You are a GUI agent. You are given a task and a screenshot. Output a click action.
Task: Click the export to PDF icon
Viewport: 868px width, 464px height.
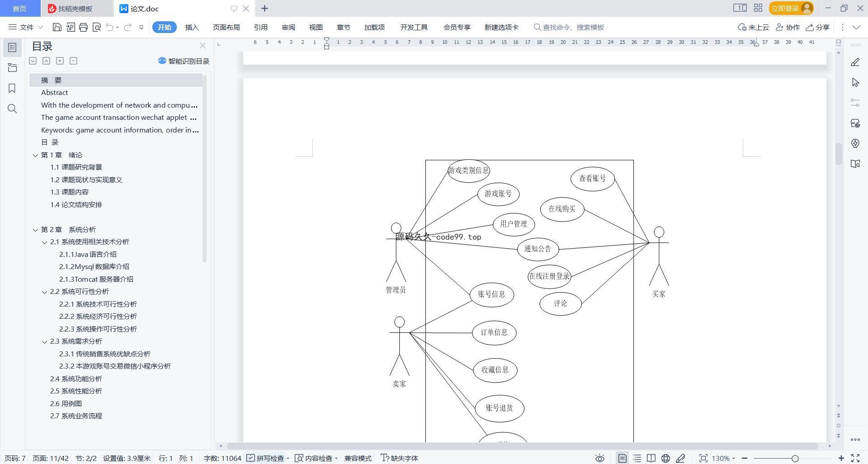[x=70, y=27]
